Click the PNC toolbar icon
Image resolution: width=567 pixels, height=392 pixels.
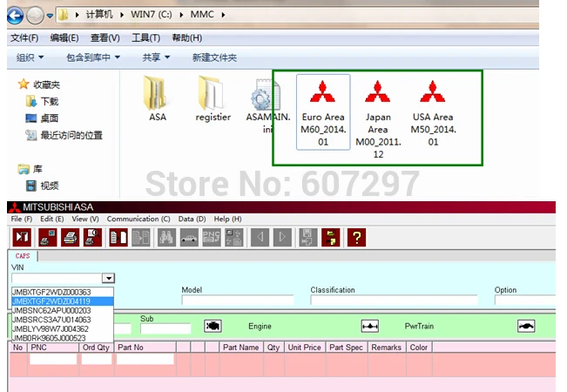[212, 237]
